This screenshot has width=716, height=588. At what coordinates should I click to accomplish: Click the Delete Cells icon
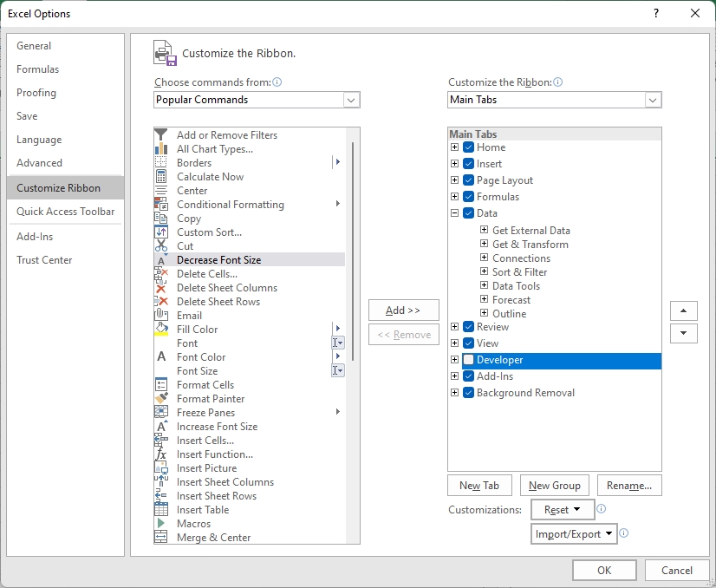click(x=160, y=274)
